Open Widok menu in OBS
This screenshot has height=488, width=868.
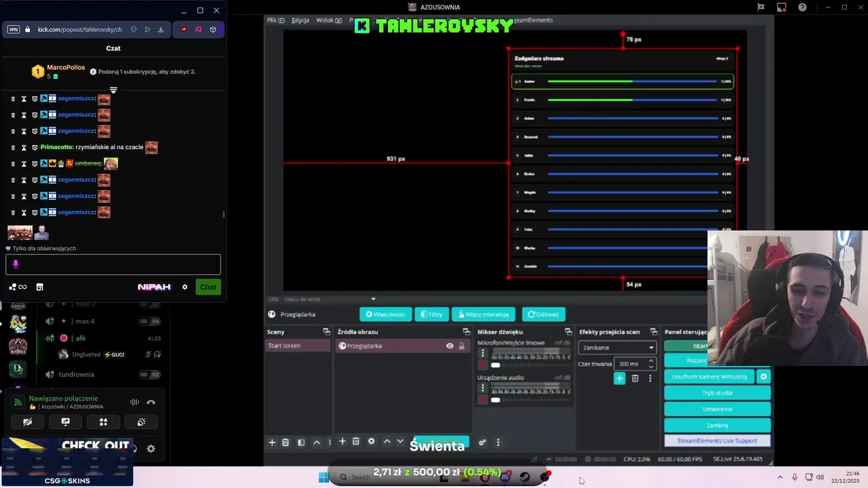pyautogui.click(x=329, y=20)
